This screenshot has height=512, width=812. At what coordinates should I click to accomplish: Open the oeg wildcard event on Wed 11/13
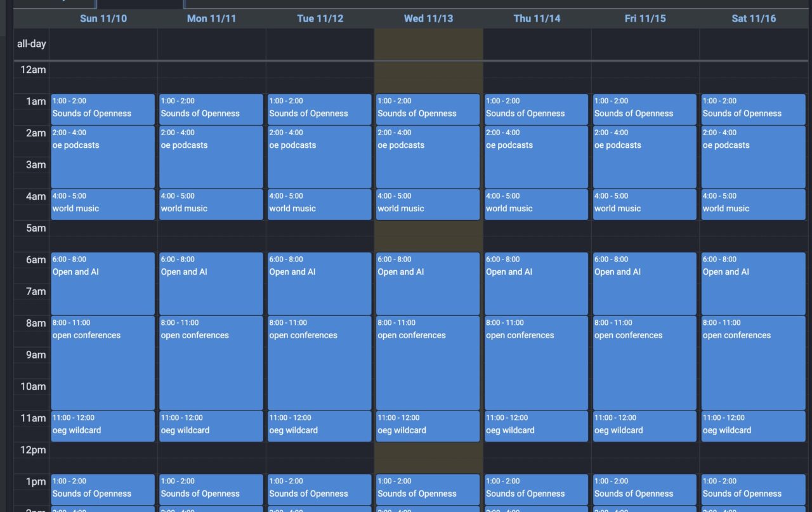[x=428, y=426]
